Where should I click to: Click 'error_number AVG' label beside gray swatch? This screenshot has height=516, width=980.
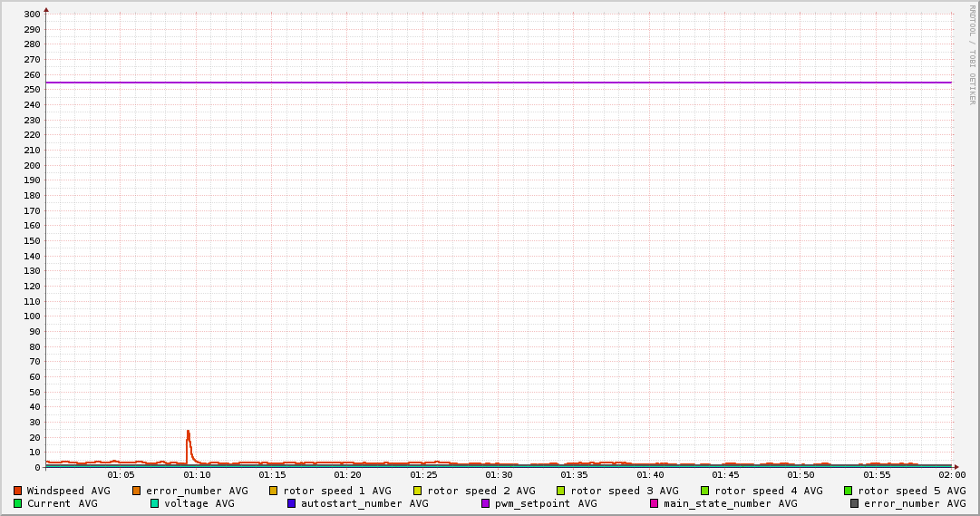[915, 503]
